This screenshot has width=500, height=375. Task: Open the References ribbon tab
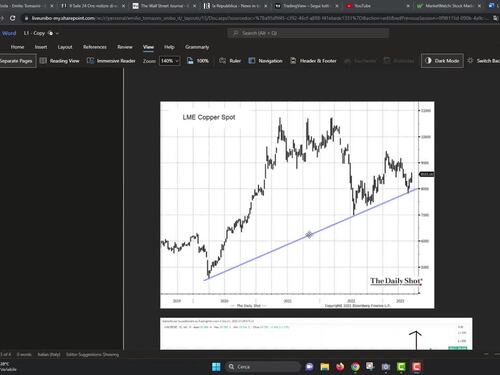point(95,47)
